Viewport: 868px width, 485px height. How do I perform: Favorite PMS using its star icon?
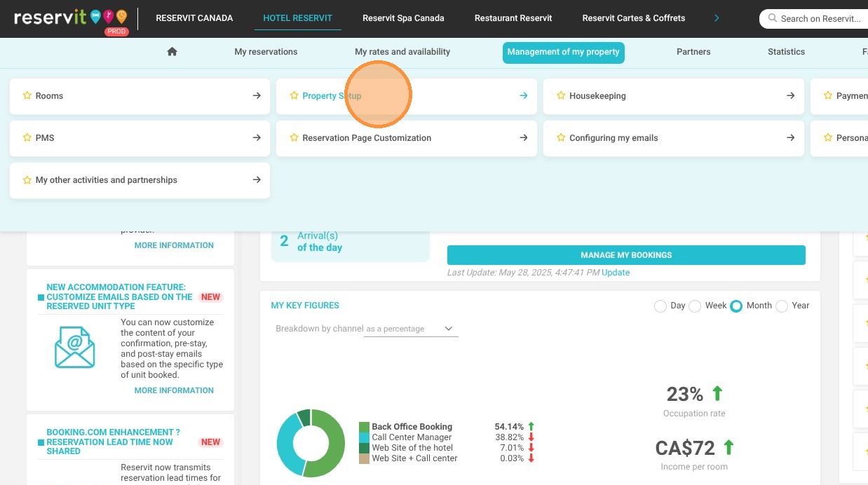click(x=27, y=138)
